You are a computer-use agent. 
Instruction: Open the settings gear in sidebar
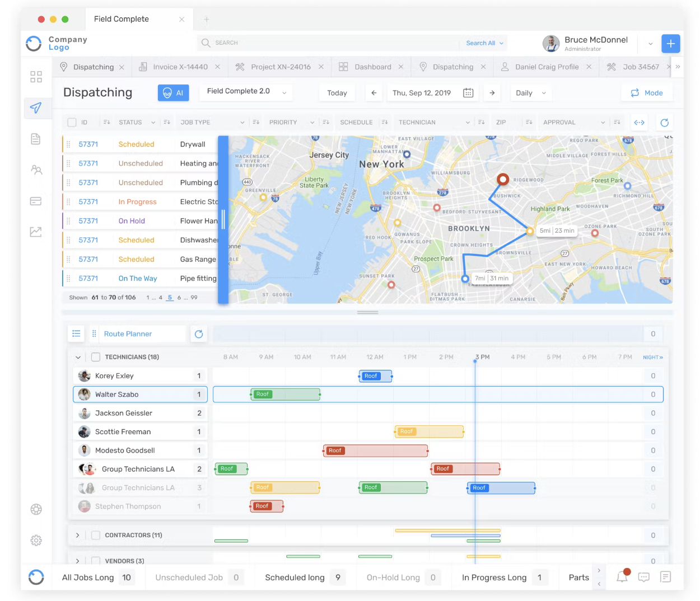pyautogui.click(x=36, y=541)
